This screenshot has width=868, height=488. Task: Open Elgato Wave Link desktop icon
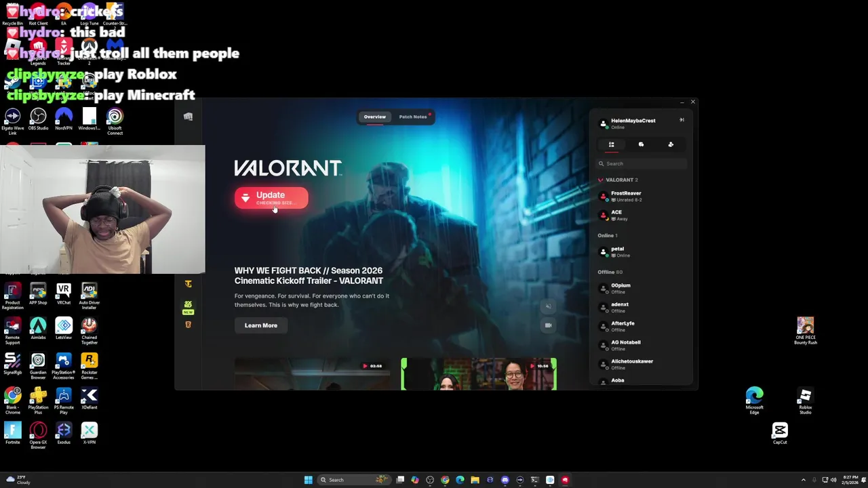pyautogui.click(x=12, y=122)
